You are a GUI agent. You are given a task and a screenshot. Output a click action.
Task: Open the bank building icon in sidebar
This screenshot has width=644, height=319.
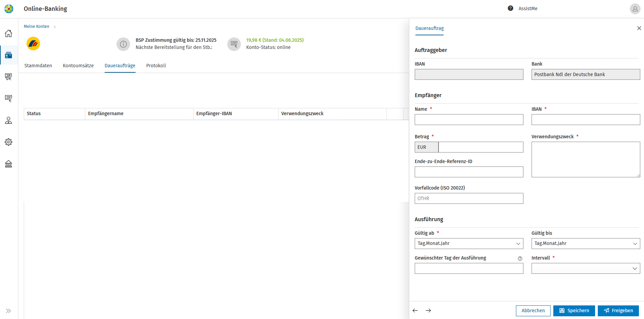[x=8, y=164]
